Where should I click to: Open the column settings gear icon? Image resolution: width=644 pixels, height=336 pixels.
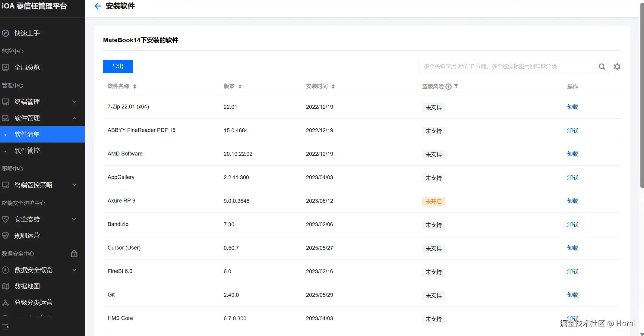point(617,67)
